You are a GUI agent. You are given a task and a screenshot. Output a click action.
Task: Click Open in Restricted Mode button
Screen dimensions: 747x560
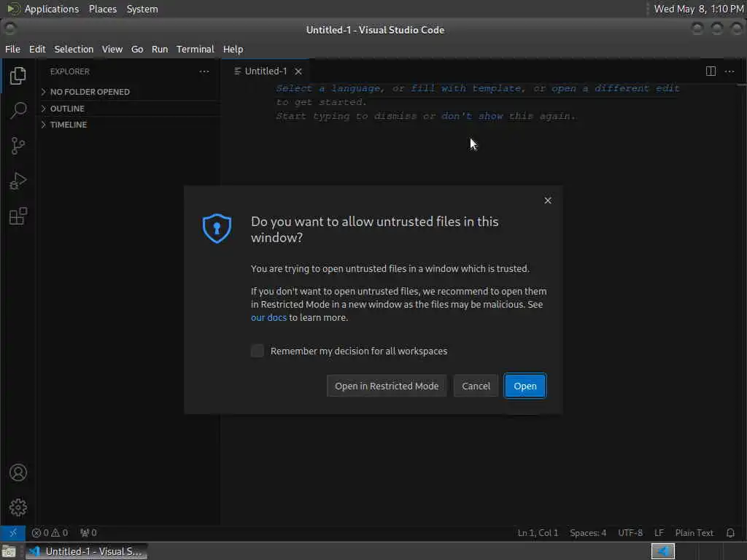(387, 386)
